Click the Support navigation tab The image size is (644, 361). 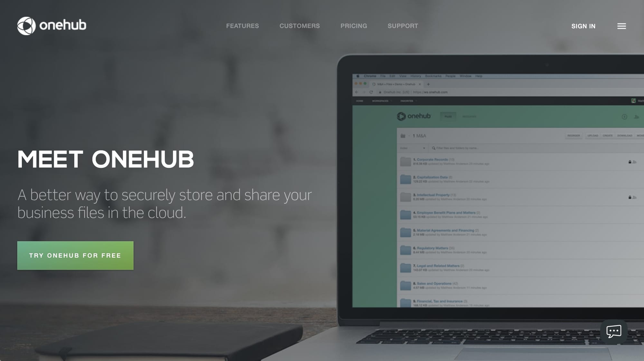pyautogui.click(x=403, y=26)
